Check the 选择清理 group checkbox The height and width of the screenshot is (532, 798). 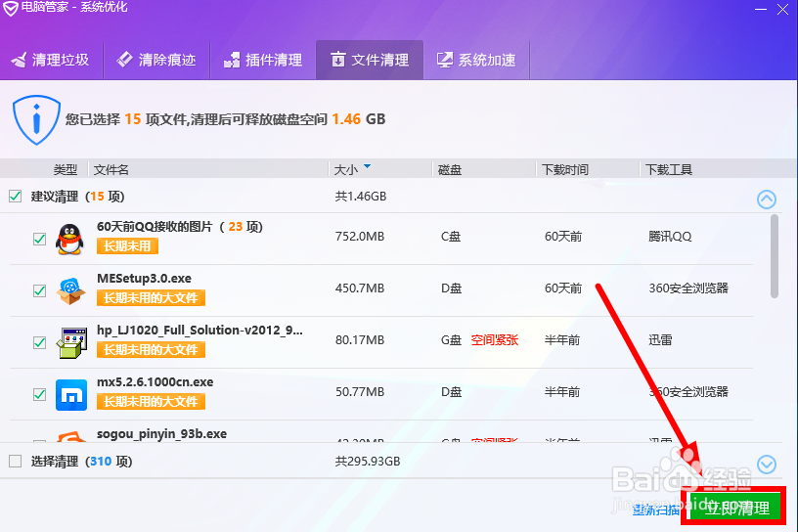[16, 462]
